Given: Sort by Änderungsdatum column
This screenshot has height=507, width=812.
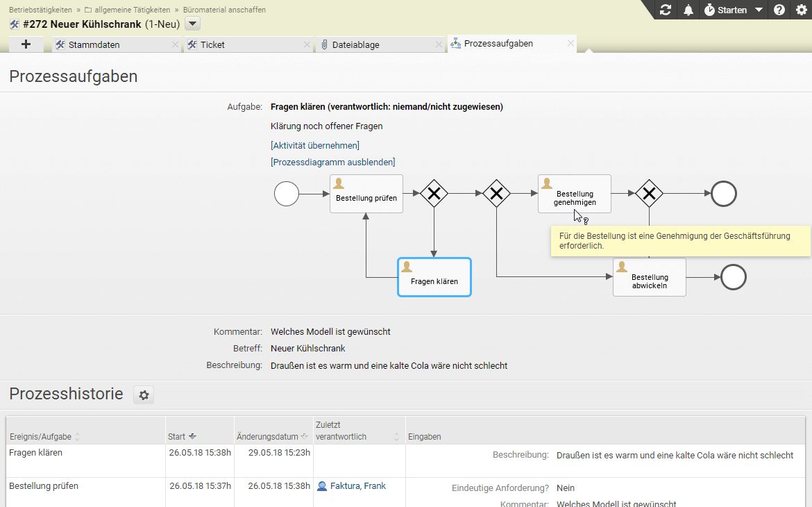Looking at the screenshot, I should point(272,436).
